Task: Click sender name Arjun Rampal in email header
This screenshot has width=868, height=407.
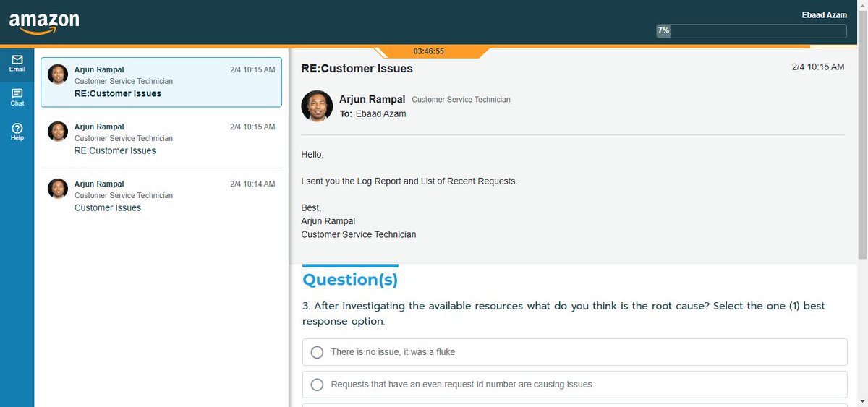Action: coord(373,99)
